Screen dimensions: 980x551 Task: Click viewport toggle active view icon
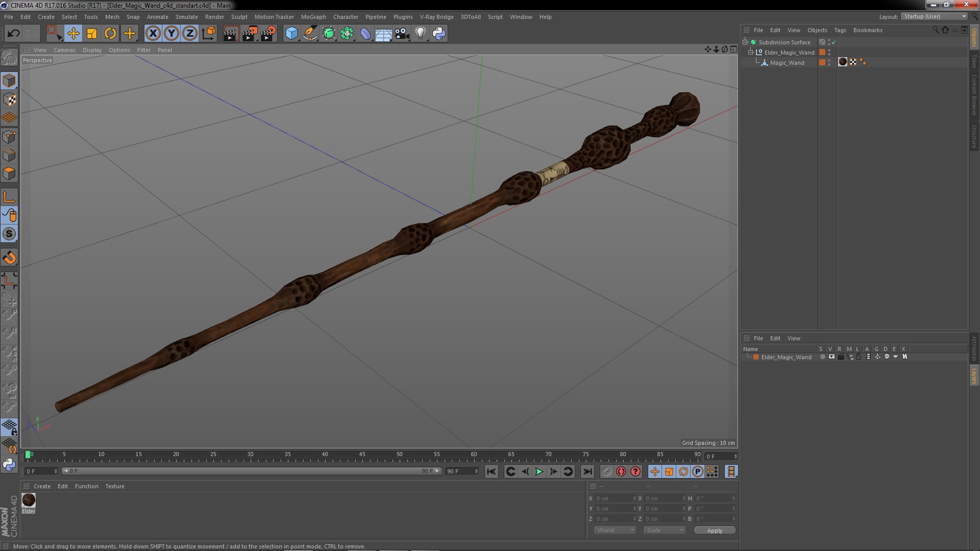733,49
